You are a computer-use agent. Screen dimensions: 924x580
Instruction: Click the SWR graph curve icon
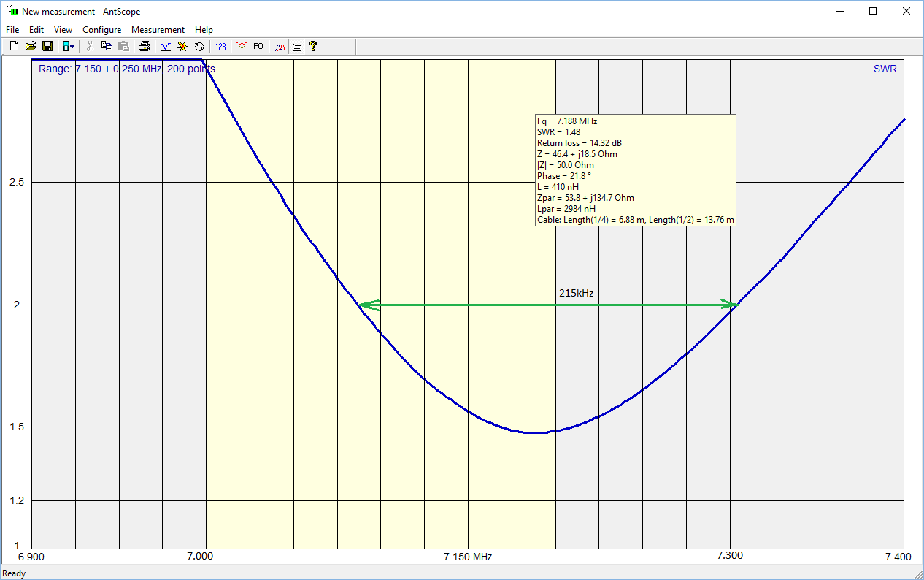[x=166, y=47]
